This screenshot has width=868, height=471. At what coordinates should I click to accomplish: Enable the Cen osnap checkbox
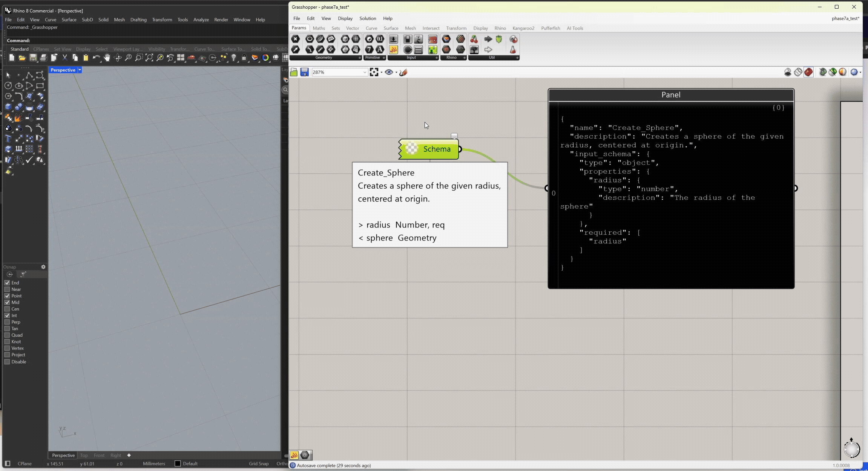pos(7,309)
